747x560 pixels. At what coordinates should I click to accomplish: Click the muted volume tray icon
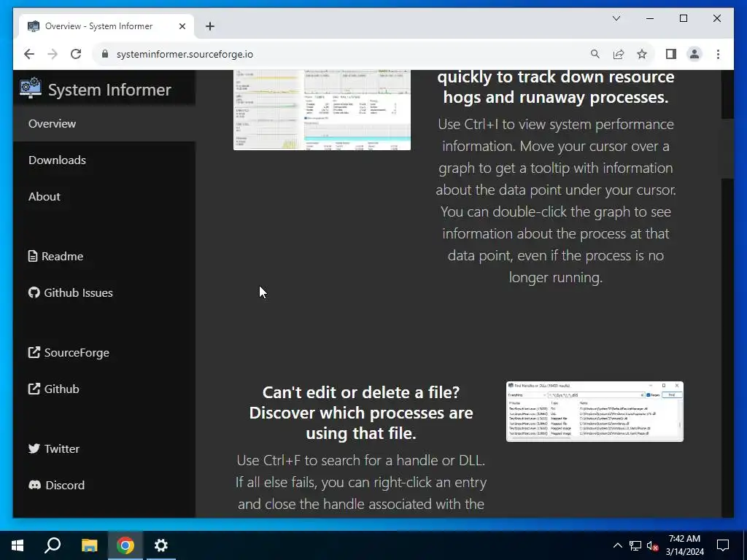653,545
